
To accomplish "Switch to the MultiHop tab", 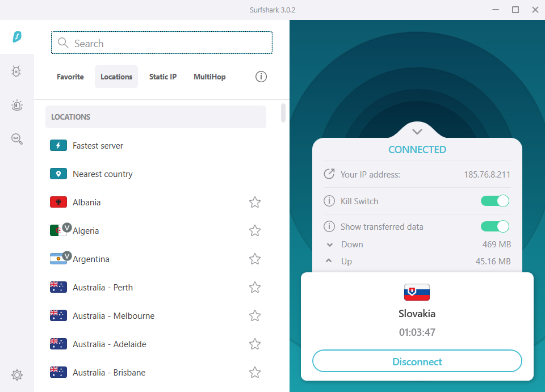I will (209, 77).
